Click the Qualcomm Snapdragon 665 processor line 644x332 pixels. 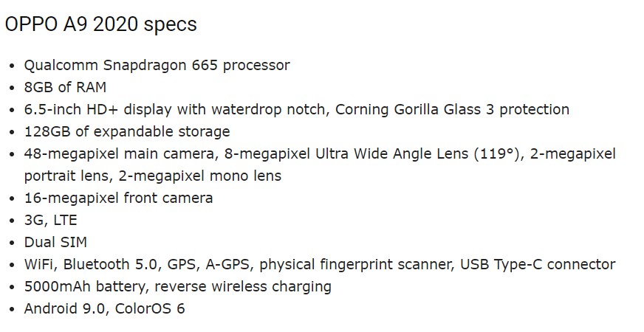click(157, 65)
